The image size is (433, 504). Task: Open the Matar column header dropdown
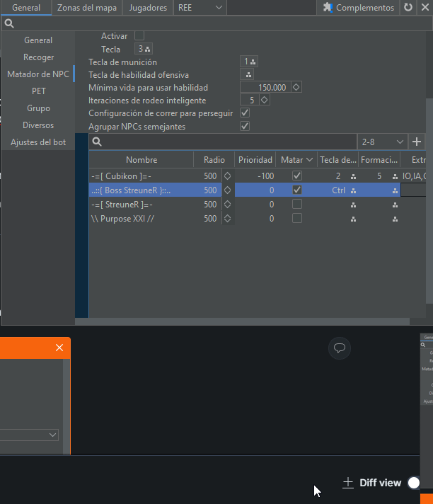[309, 160]
